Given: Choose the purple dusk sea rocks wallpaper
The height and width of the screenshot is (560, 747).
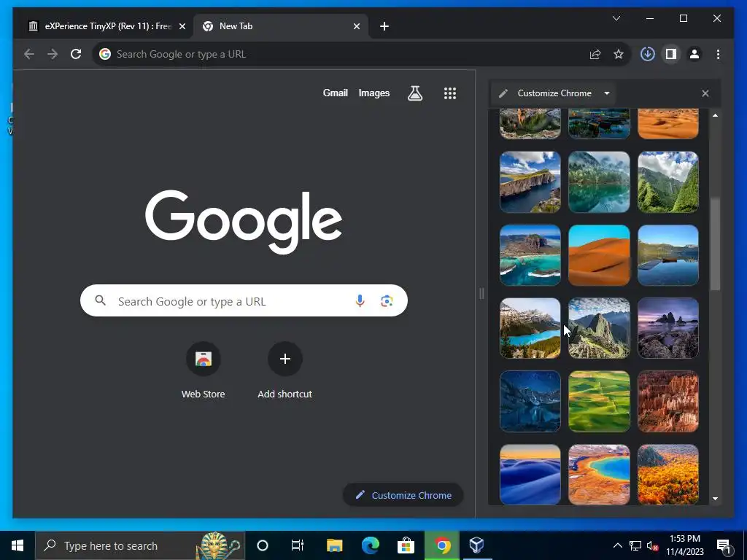Looking at the screenshot, I should pos(668,328).
